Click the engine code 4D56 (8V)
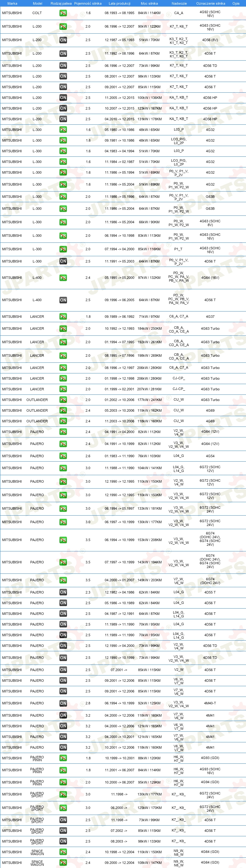The image size is (246, 868). tap(210, 40)
